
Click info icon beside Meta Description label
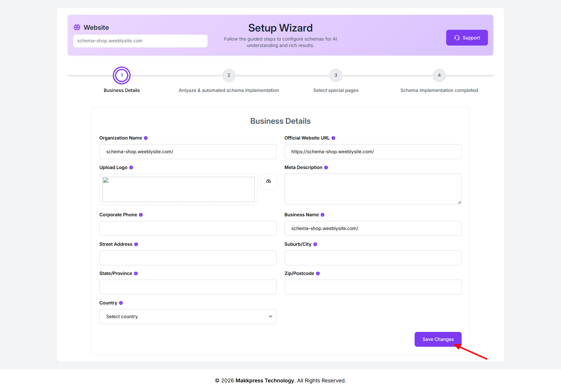326,168
